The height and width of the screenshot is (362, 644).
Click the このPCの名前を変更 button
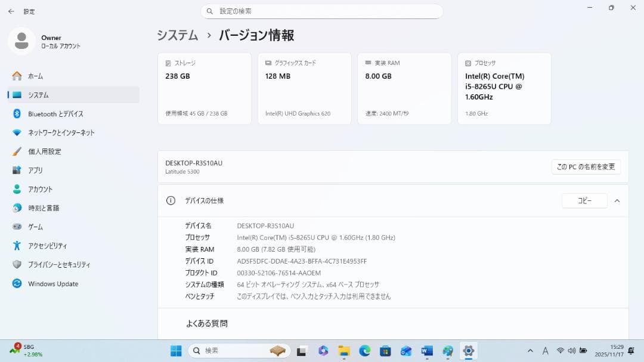(x=586, y=166)
